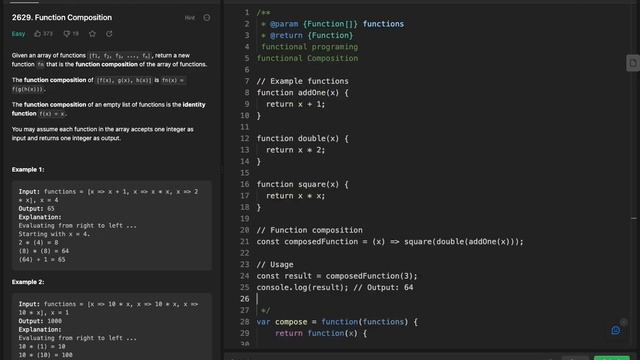Add problem to favorites with the star icon

pyautogui.click(x=92, y=34)
